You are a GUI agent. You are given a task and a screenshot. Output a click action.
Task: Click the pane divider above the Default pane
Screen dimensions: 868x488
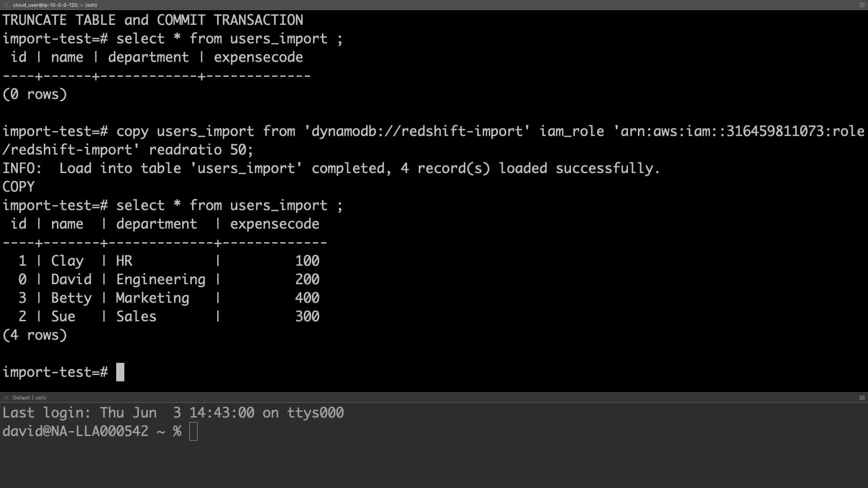[x=434, y=393]
